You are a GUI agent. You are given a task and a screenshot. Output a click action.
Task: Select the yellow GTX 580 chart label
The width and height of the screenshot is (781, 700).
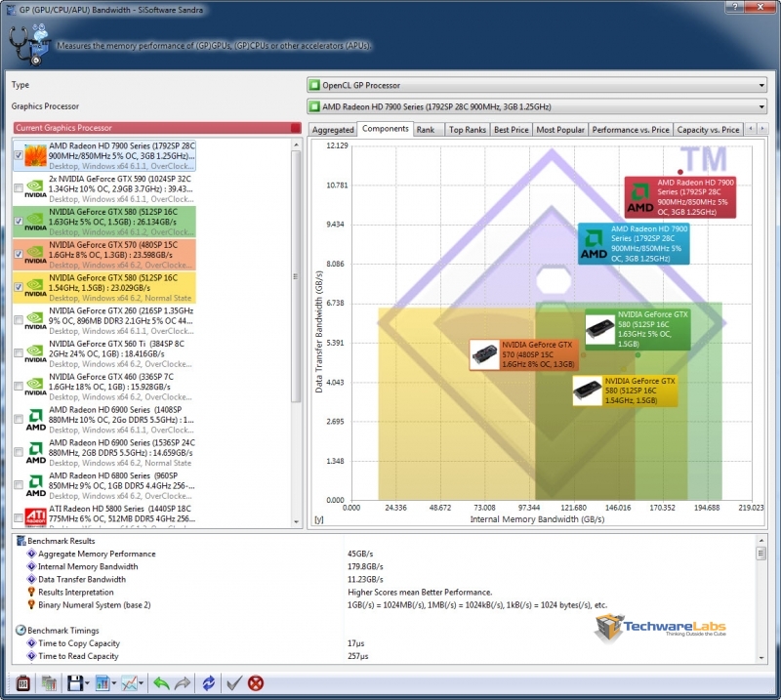[x=625, y=391]
